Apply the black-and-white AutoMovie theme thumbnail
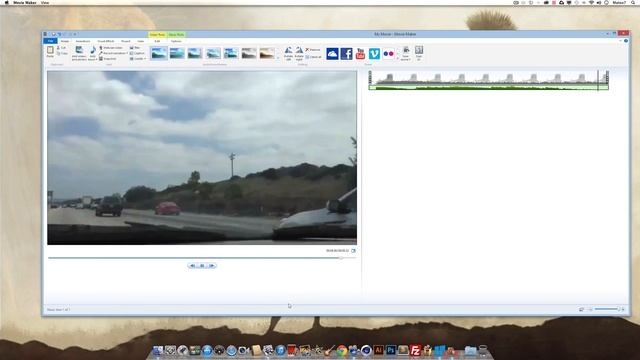Image resolution: width=640 pixels, height=360 pixels. click(249, 53)
